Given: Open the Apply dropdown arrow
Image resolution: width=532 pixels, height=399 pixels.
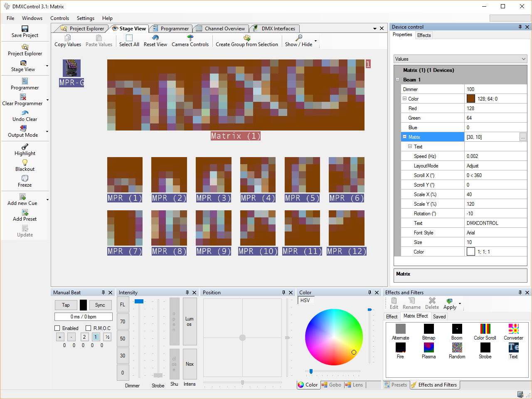Looking at the screenshot, I should click(x=460, y=303).
